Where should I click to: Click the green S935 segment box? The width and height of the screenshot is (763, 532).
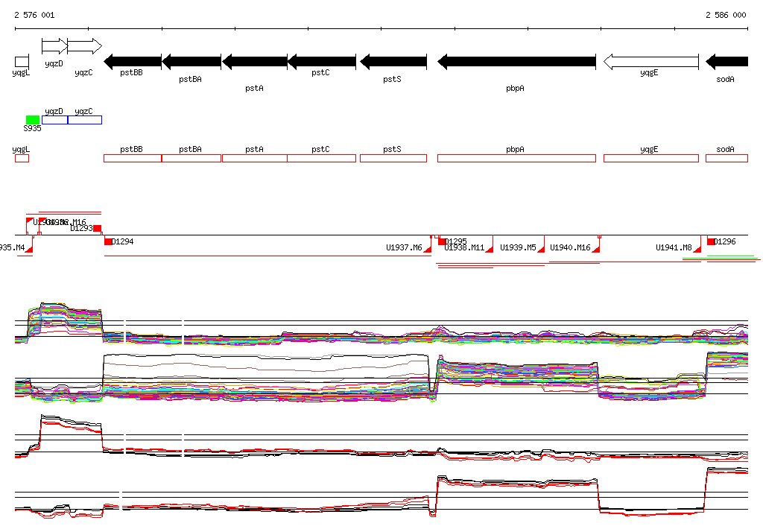[x=33, y=120]
